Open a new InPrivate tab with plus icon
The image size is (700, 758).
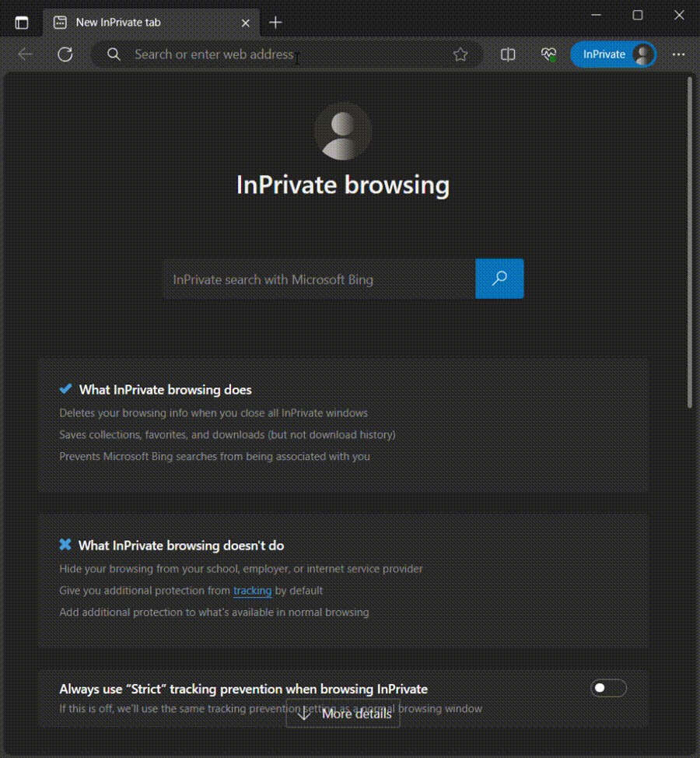pos(275,23)
